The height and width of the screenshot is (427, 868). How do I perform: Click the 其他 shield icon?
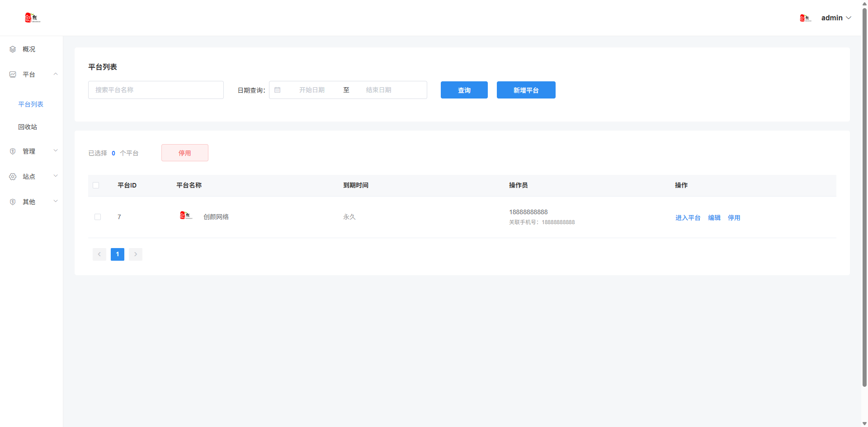click(x=13, y=202)
